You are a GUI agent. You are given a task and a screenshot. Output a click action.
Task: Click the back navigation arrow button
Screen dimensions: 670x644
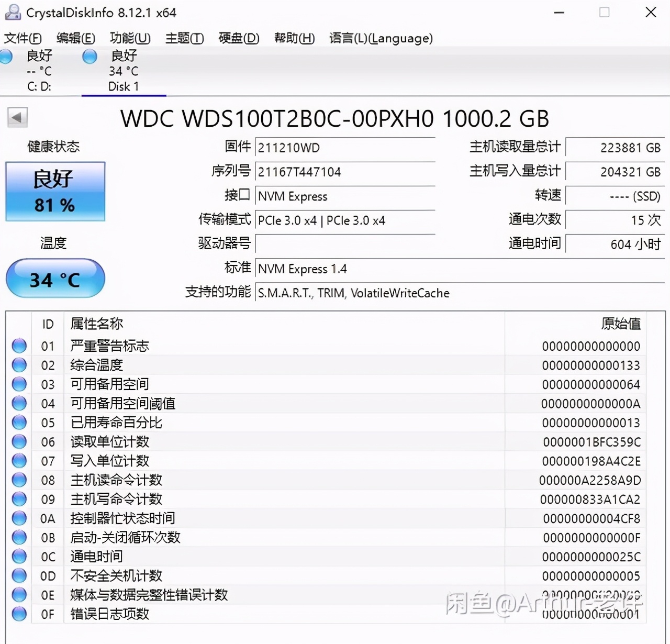tap(17, 117)
